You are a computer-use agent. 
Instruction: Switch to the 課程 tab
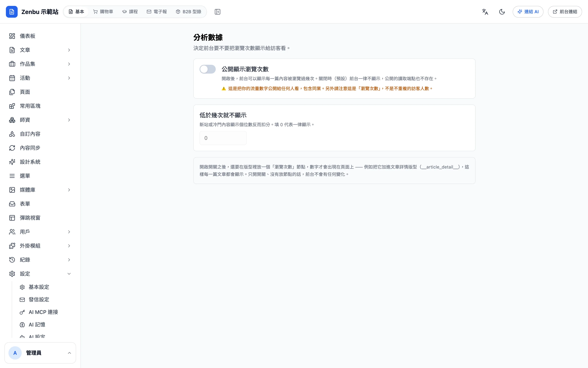tap(130, 12)
